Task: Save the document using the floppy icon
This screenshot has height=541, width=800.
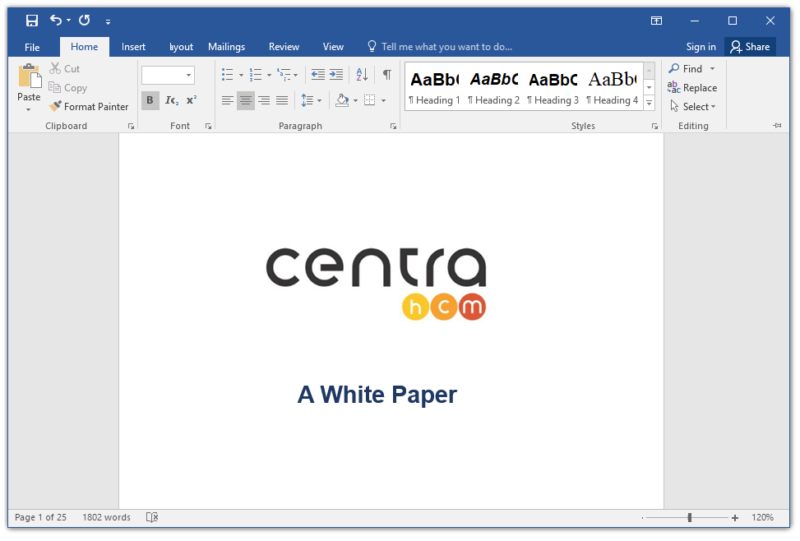Action: point(32,20)
